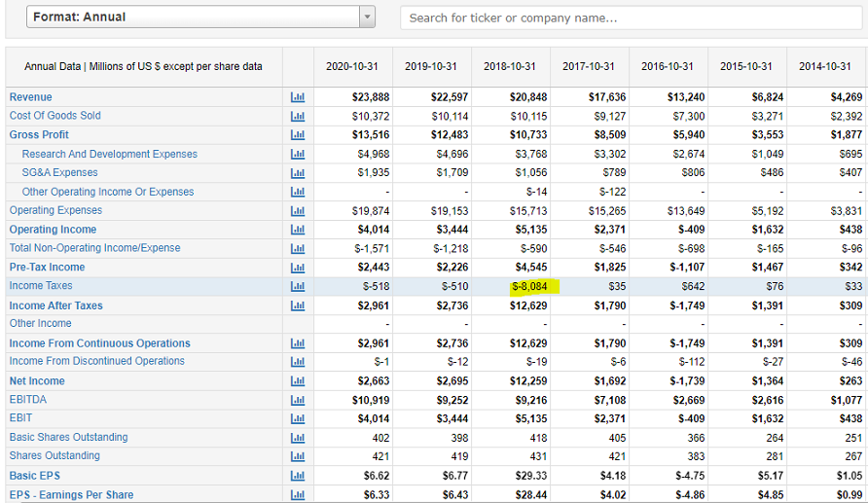Open the Revenue metric link
Screen dimensions: 868x503
(x=31, y=97)
